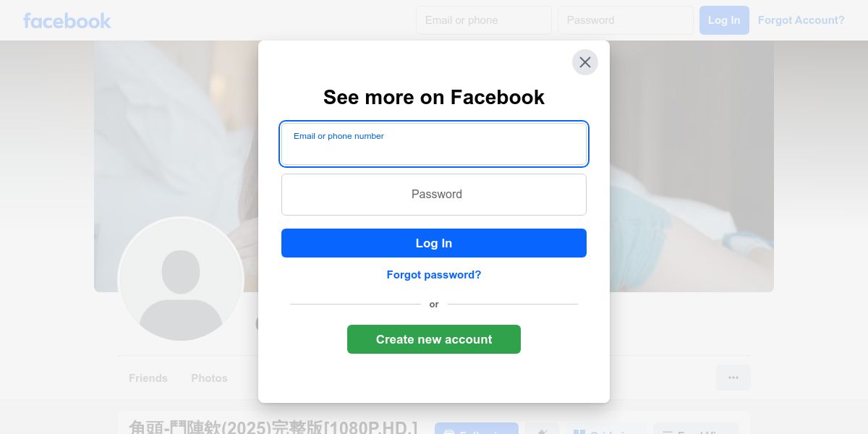868x434 pixels.
Task: Click the header Password field
Action: pyautogui.click(x=626, y=20)
